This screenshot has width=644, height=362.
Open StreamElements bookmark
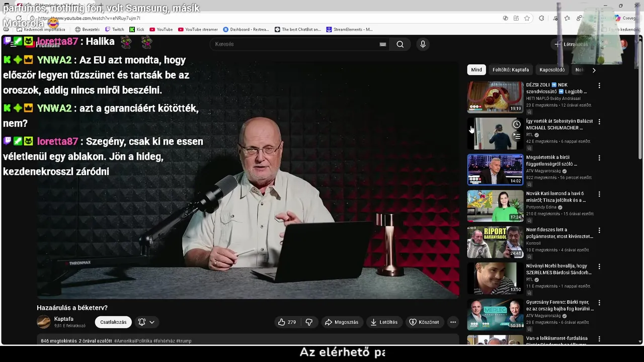(x=350, y=29)
